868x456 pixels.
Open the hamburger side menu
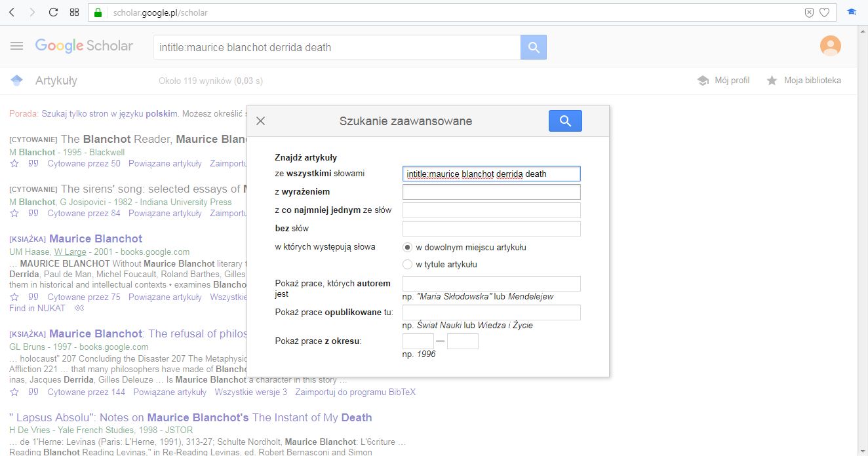17,46
